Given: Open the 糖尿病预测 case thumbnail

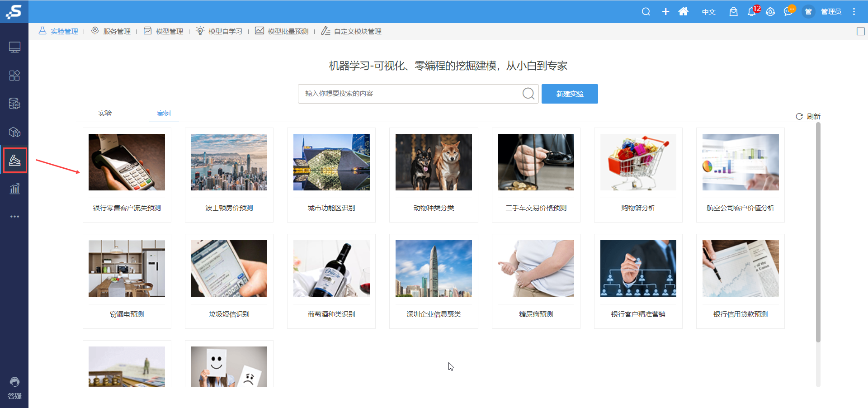Looking at the screenshot, I should [536, 268].
